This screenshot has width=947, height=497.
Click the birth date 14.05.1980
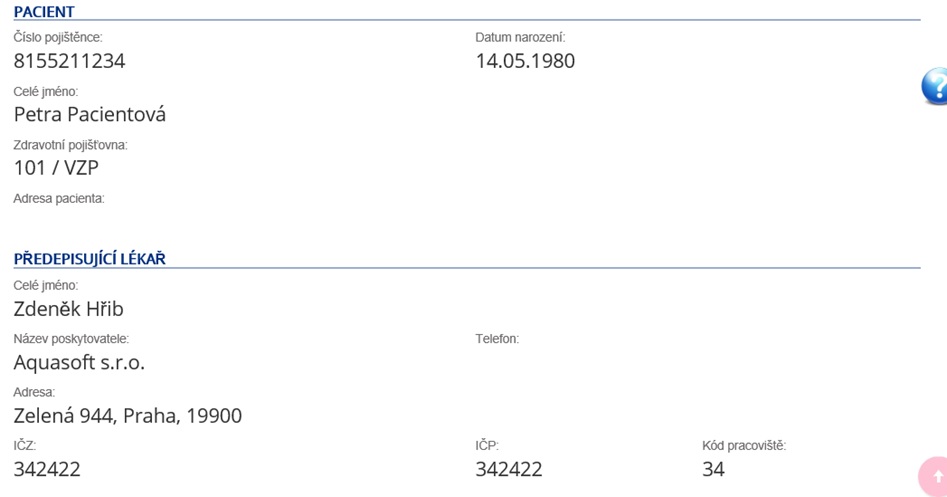[525, 61]
